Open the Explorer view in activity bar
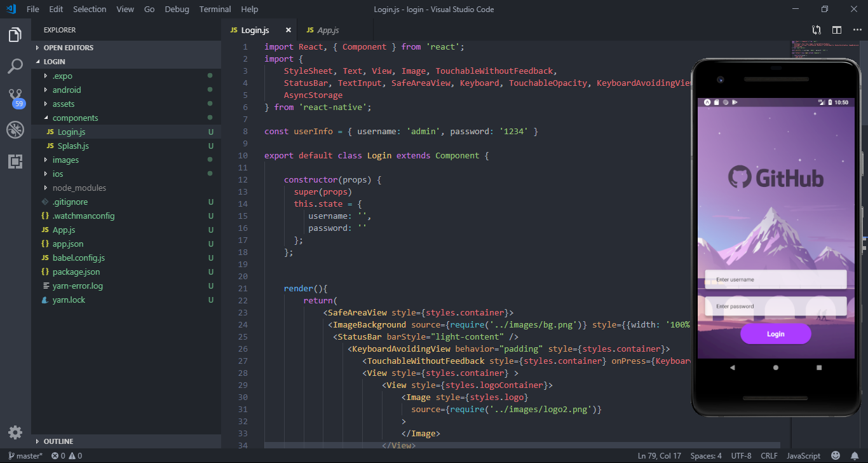The width and height of the screenshot is (868, 463). tap(15, 35)
